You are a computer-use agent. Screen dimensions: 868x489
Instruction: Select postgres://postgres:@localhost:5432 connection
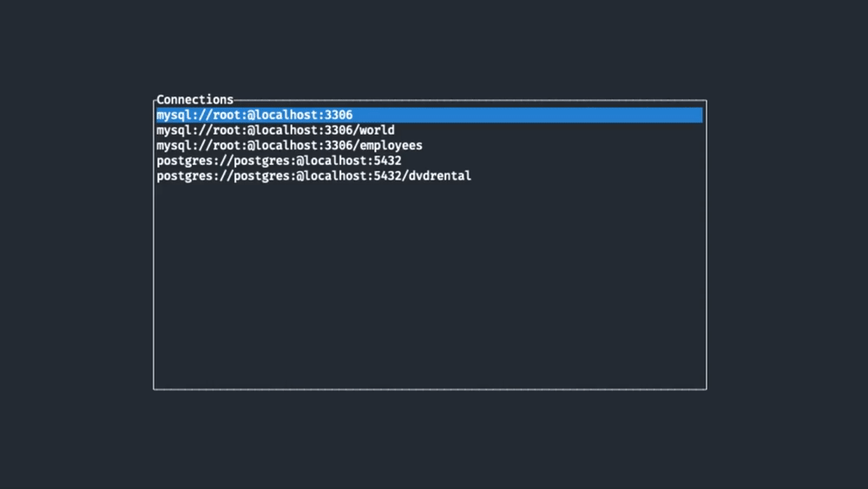click(279, 161)
